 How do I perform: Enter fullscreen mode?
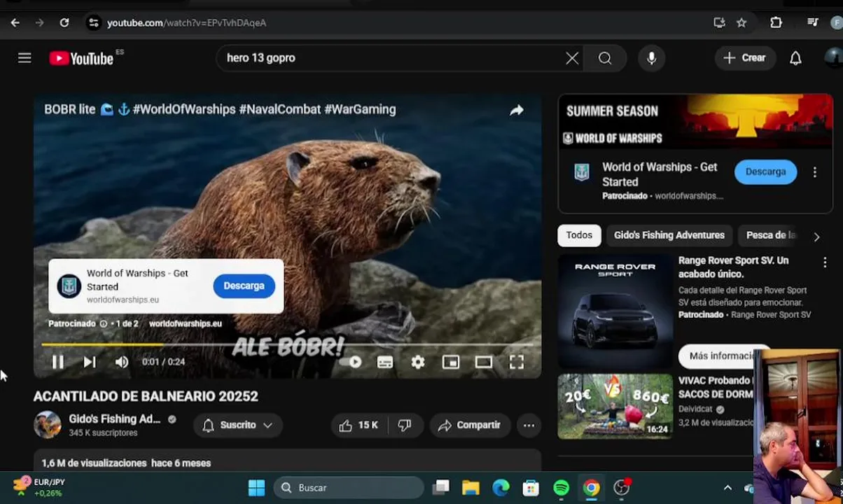pos(517,362)
